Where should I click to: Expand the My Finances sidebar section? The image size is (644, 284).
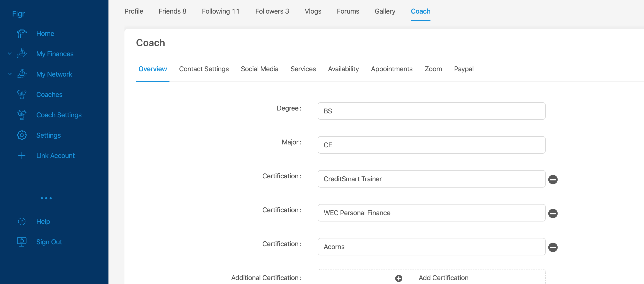click(10, 54)
